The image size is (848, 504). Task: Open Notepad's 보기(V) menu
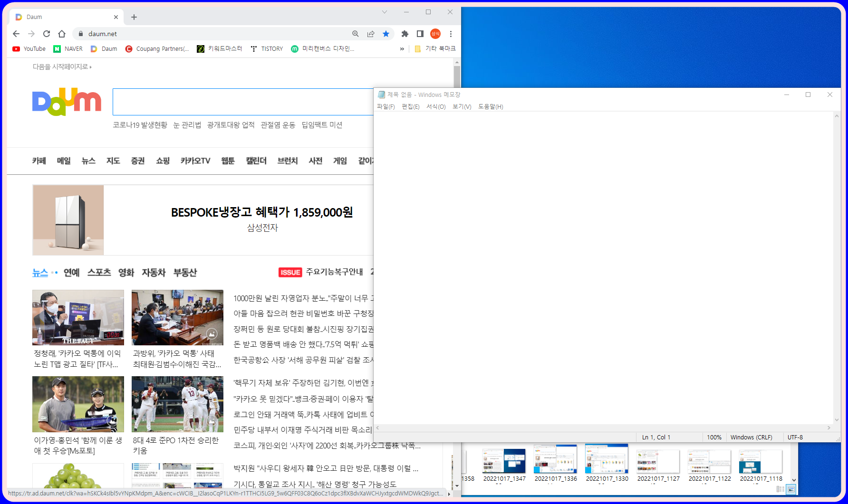462,107
